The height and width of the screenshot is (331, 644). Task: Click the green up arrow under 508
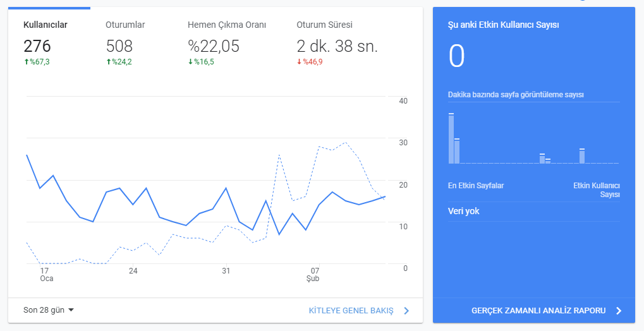point(109,62)
